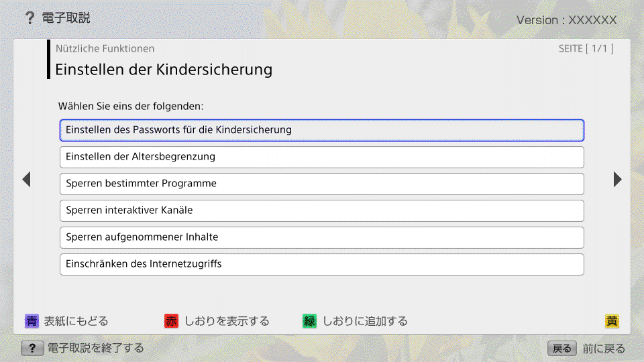Go to previous page with left arrow

(x=27, y=180)
